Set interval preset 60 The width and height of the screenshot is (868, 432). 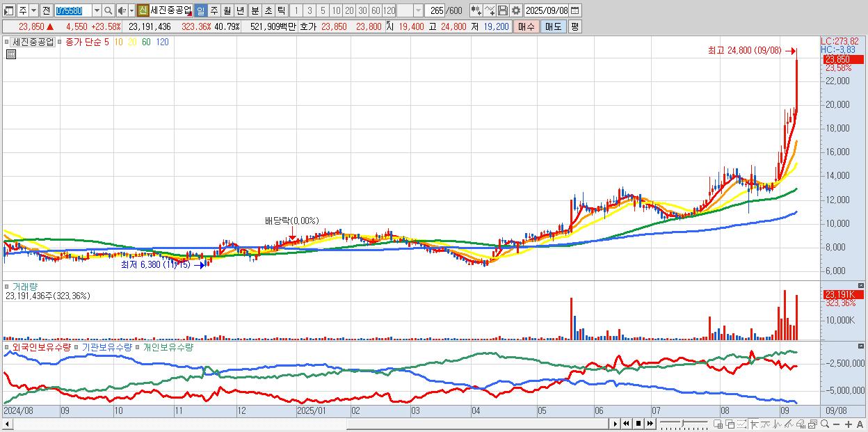click(376, 10)
